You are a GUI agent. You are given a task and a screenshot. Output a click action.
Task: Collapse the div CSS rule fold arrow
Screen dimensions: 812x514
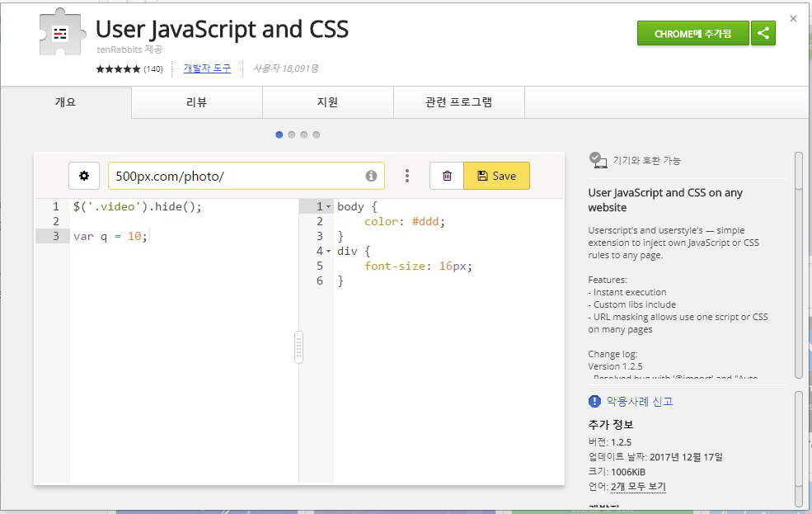[329, 251]
